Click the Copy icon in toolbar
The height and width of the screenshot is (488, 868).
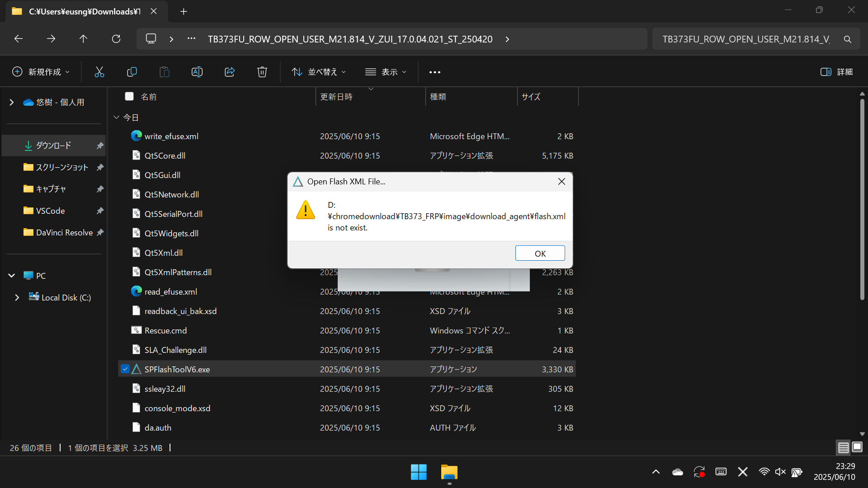[x=132, y=72]
